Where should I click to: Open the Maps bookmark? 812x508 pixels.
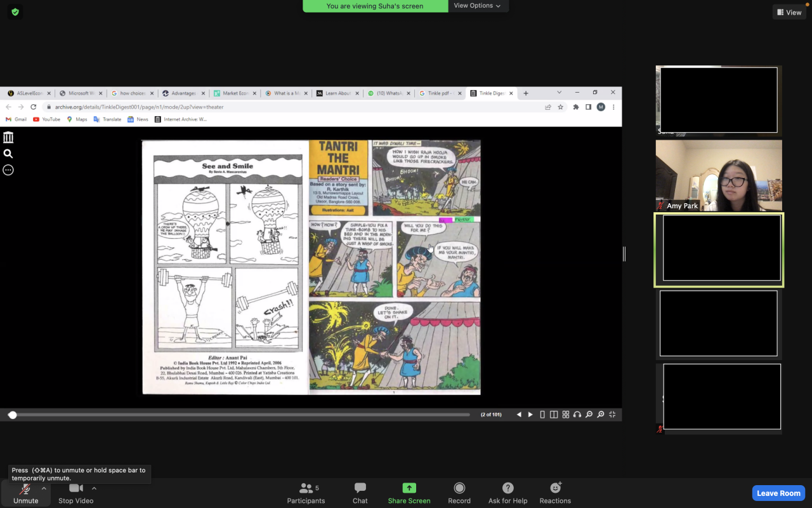(77, 119)
